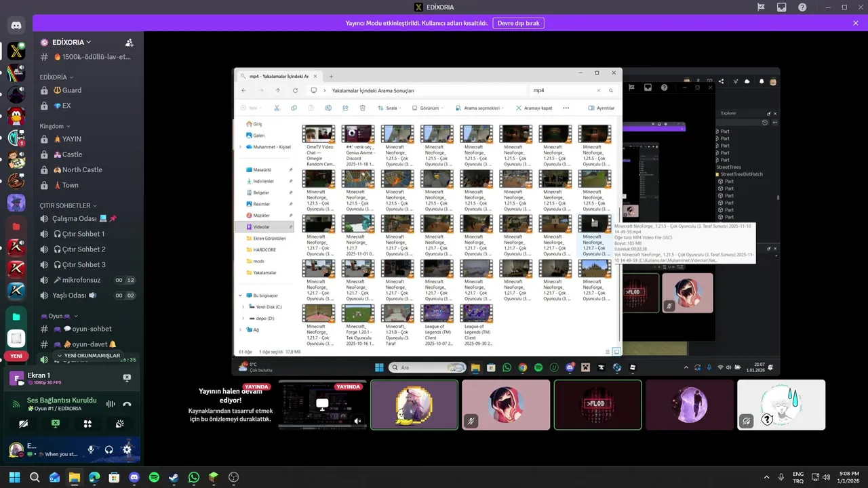Click Voice Connected signal bars icon
868x488 pixels.
(x=16, y=404)
